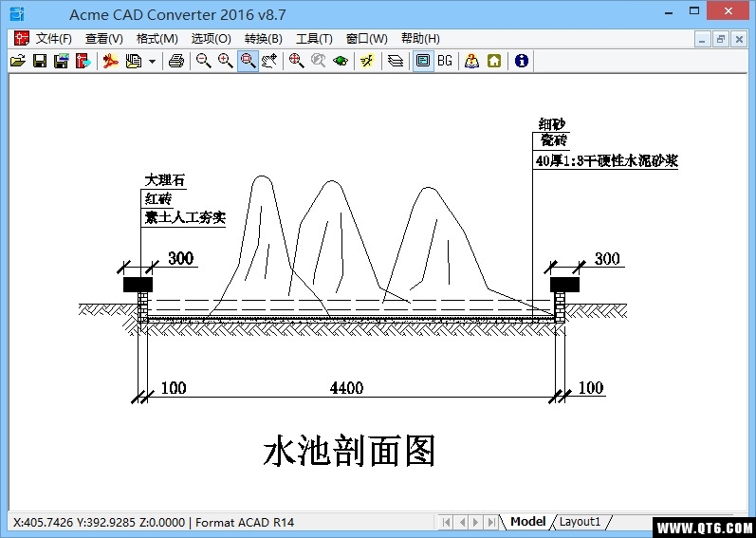Click the blue About info icon

[521, 61]
